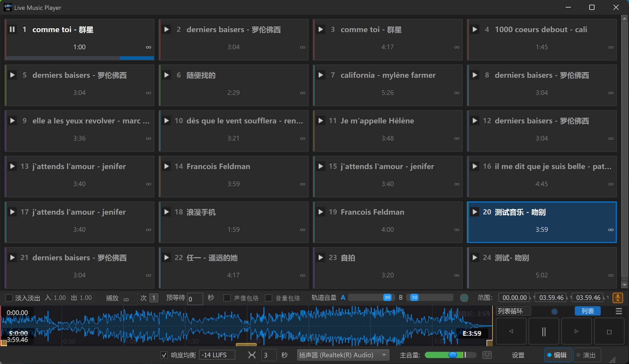Click the E:3:59 end time label on waveform
629x364 pixels.
tap(472, 333)
